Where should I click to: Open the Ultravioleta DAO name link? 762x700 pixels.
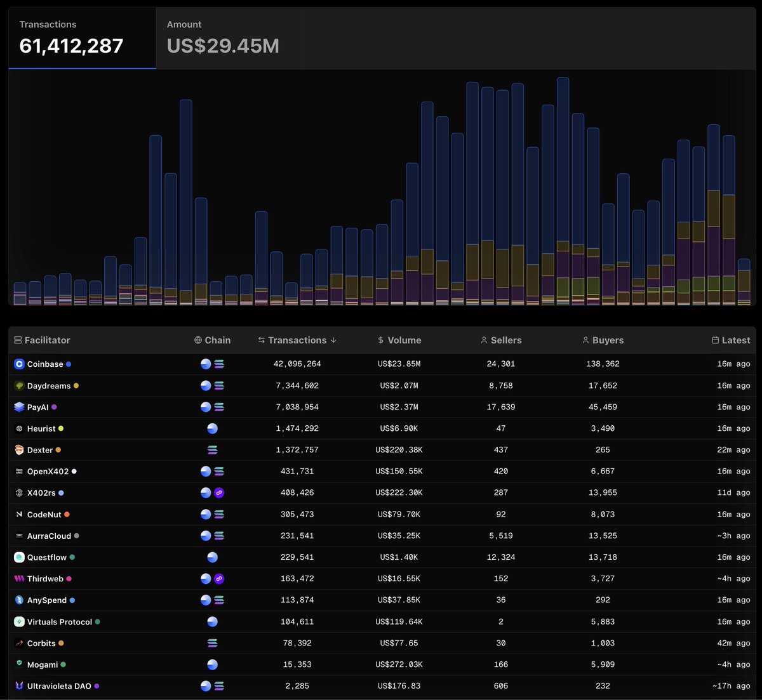click(59, 686)
